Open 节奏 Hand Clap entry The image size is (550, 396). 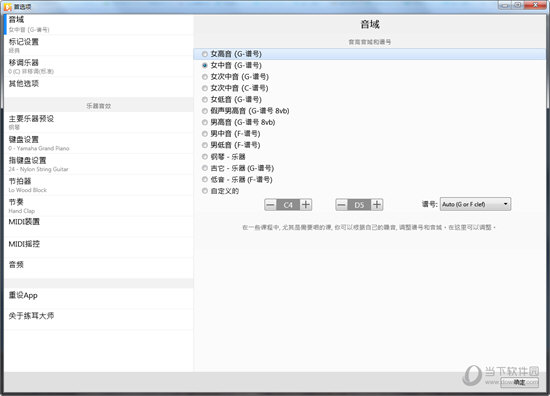(x=99, y=206)
